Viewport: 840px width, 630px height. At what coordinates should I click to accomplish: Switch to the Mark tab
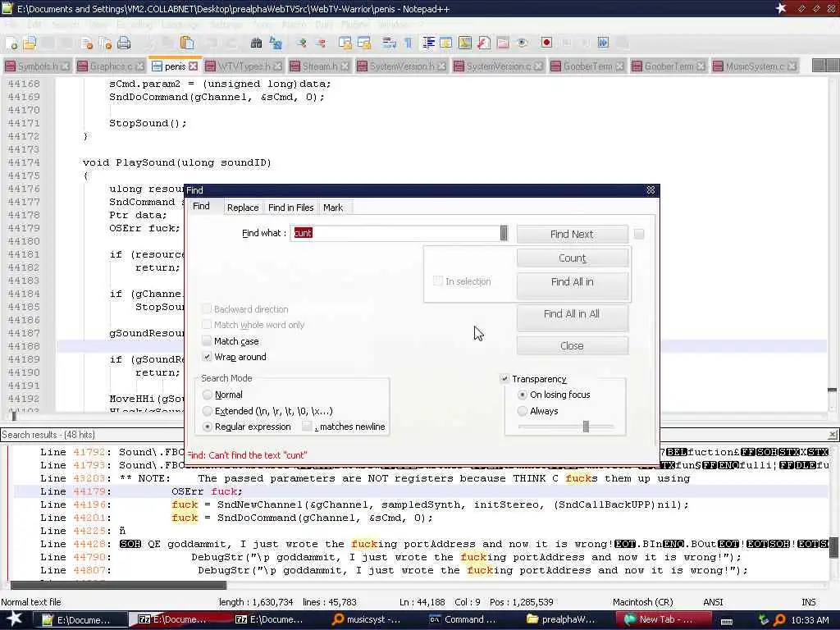click(333, 208)
